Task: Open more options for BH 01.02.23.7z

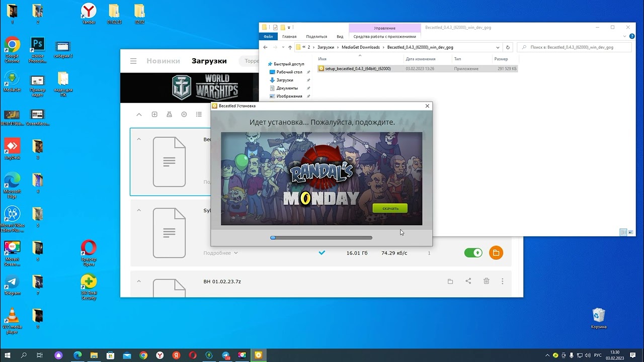Action: [x=502, y=281]
